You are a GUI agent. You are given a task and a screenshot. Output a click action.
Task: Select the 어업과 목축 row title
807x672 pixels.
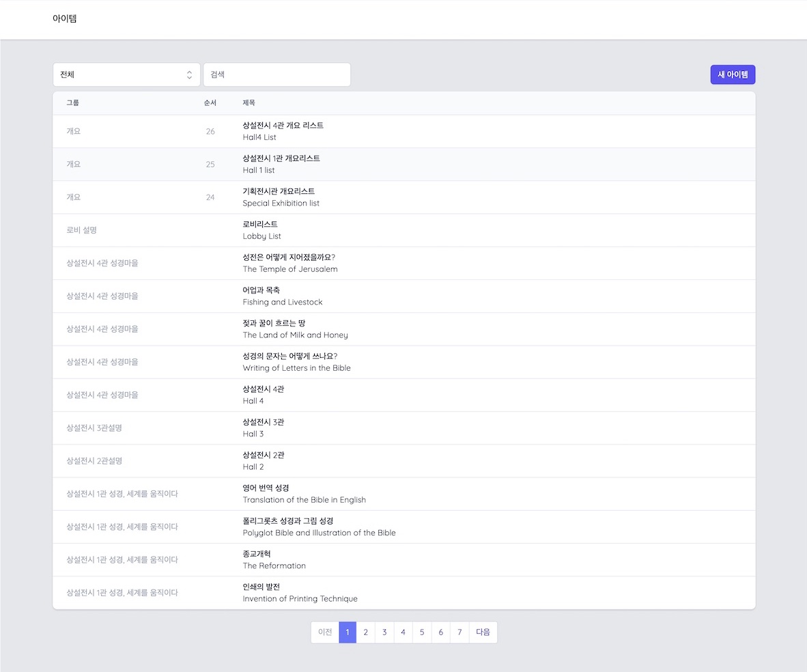[261, 290]
